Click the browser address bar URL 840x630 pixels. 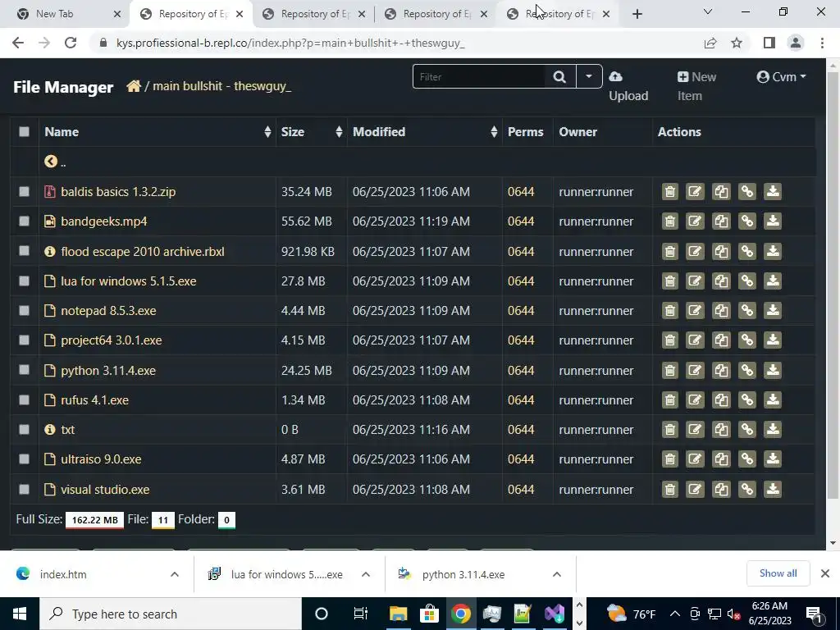click(290, 43)
